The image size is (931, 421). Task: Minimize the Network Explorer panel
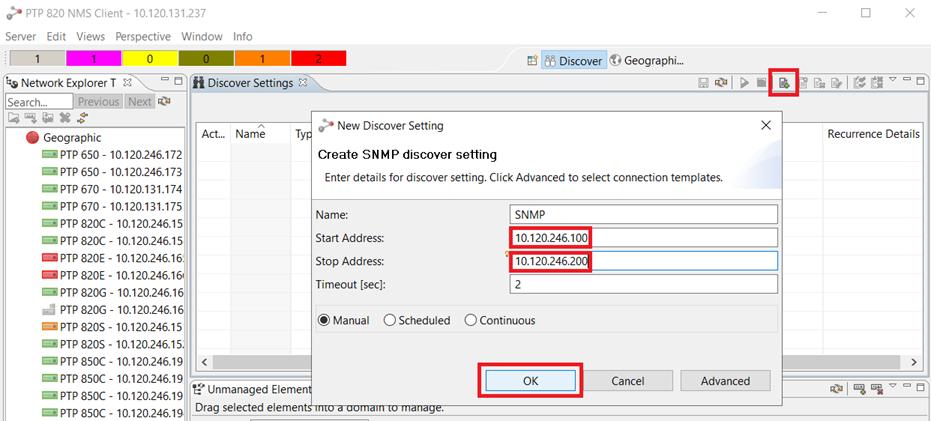pyautogui.click(x=166, y=81)
